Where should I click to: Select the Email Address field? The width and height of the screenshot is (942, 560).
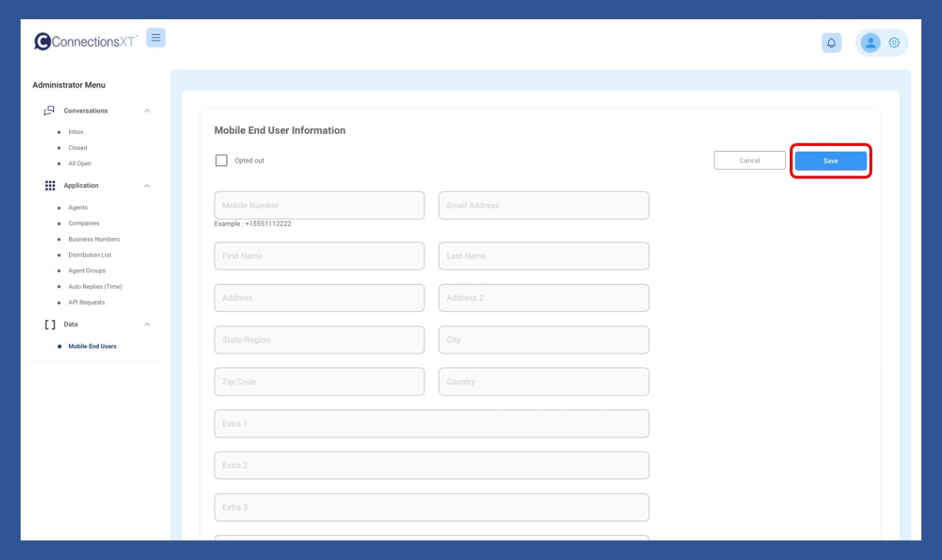coord(544,206)
